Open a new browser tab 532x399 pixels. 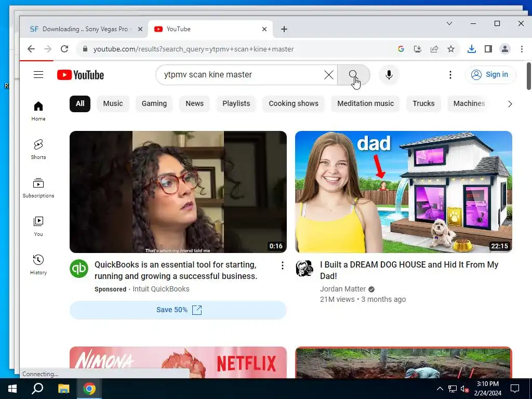pyautogui.click(x=284, y=29)
